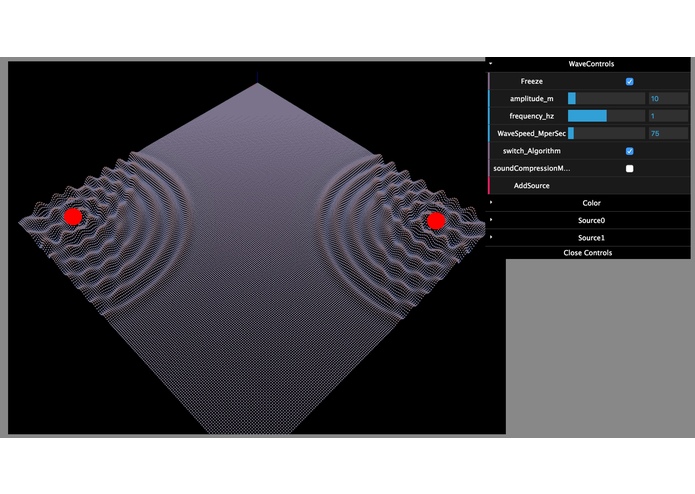Toggle the Freeze checkbox
This screenshot has width=695, height=494.
coord(629,82)
